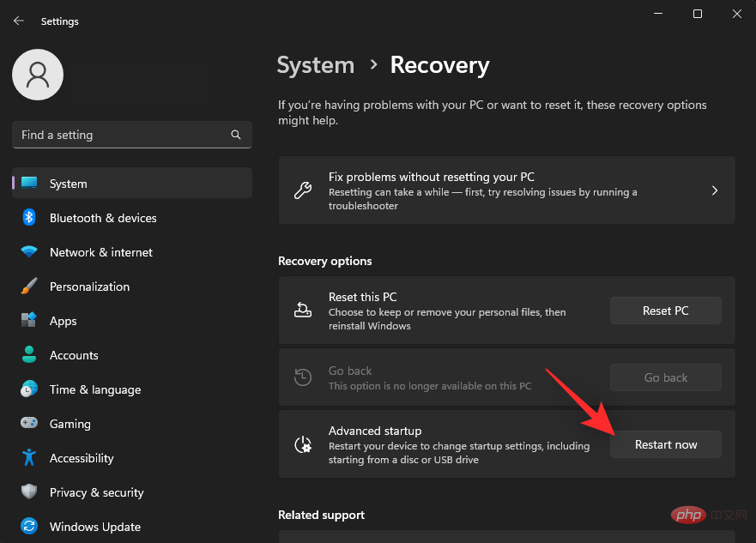756x543 pixels.
Task: Click System in the breadcrumb path
Action: [316, 65]
